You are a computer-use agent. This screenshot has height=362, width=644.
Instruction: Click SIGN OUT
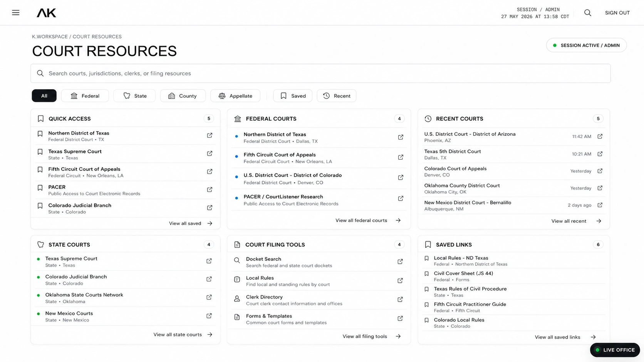click(617, 13)
